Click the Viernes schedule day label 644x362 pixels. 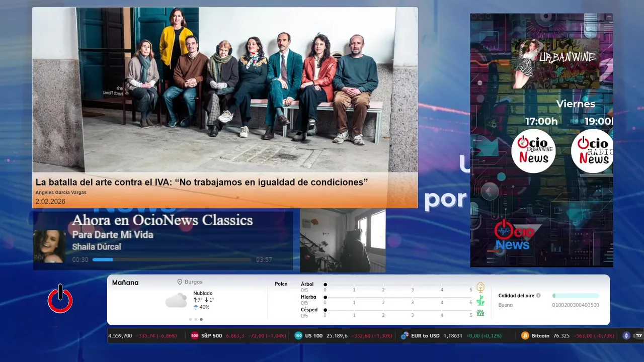click(576, 104)
